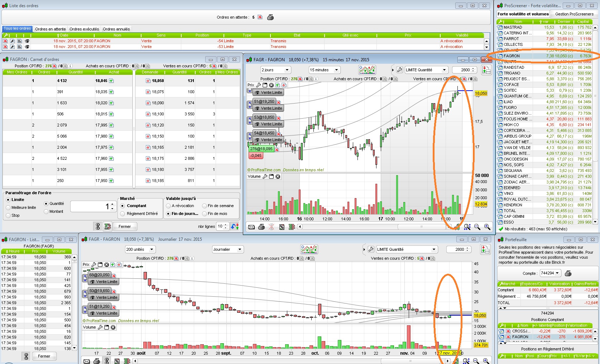Viewport: 600px width, 364px height.
Task: Switch to the 'Ordres annulés' tab
Action: click(116, 29)
